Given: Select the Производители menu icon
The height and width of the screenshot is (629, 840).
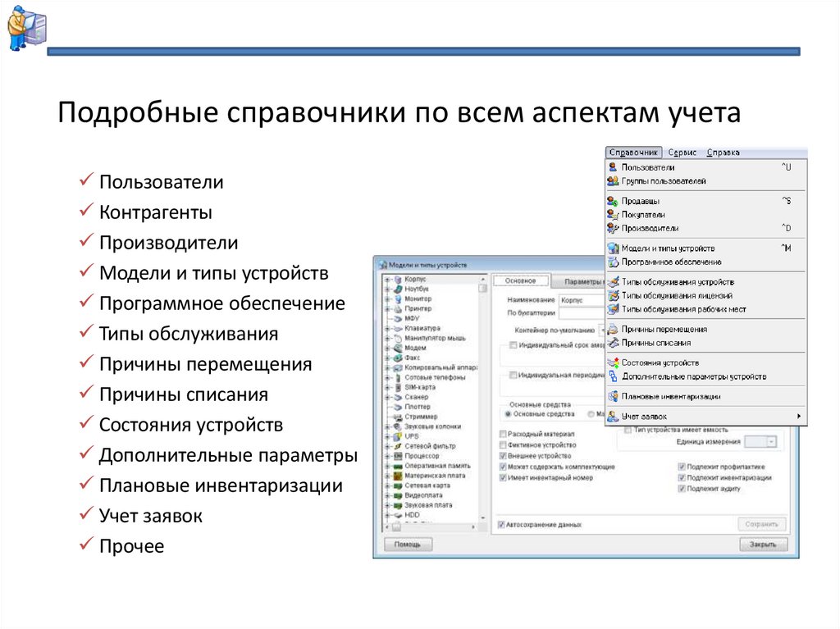Looking at the screenshot, I should point(614,226).
